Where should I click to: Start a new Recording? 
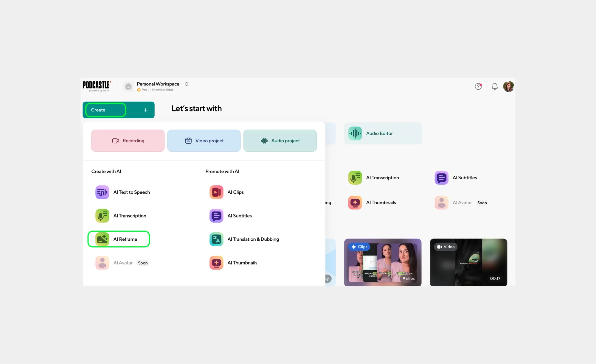[x=128, y=141]
